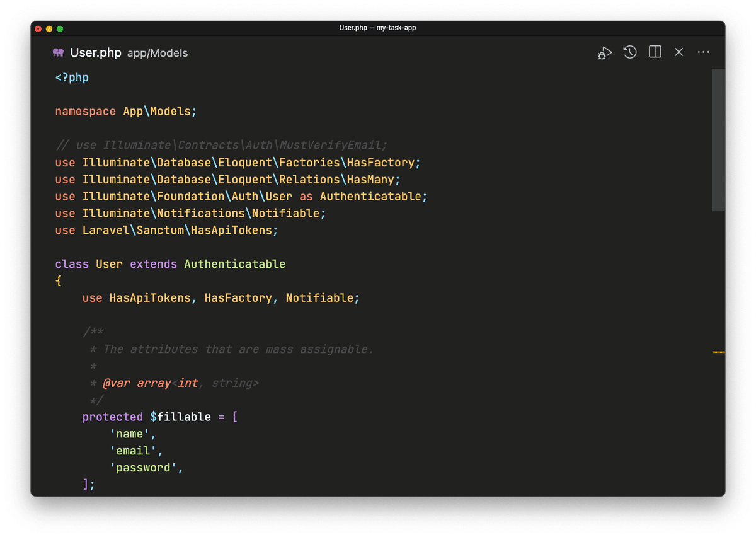Click the app/Models breadcrumb path
Image resolution: width=756 pixels, height=537 pixels.
click(x=157, y=54)
